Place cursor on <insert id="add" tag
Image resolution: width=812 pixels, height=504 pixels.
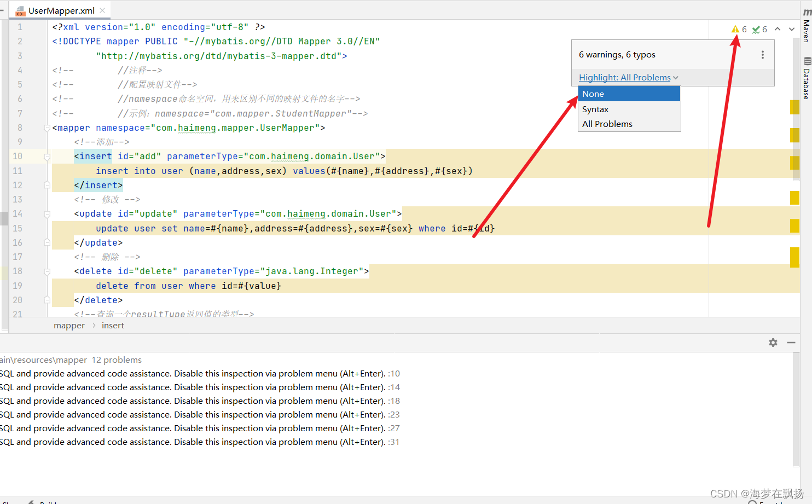point(118,157)
